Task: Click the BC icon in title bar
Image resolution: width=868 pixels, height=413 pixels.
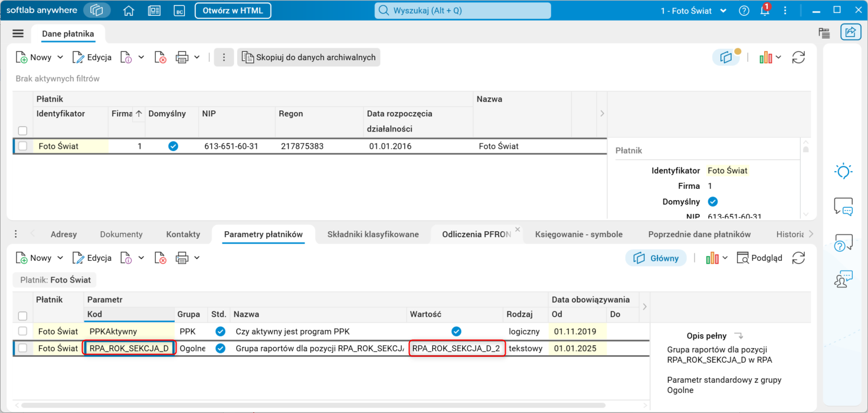Action: [x=179, y=11]
